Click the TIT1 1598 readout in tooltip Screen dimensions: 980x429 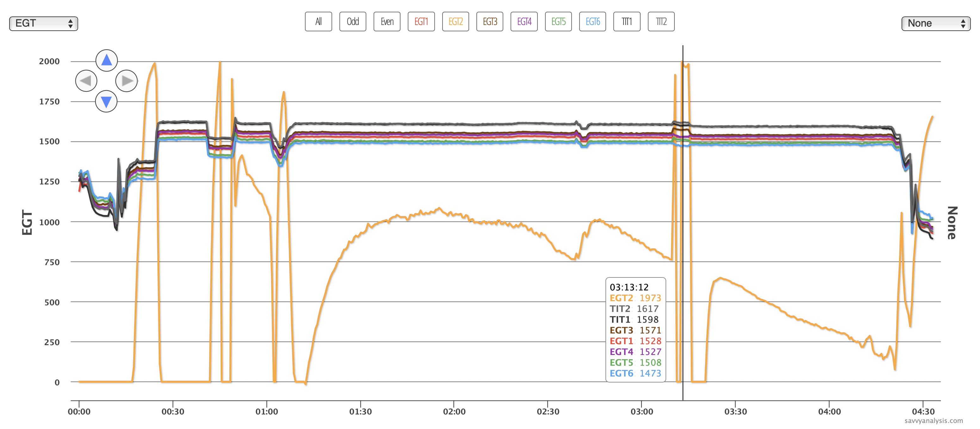pyautogui.click(x=634, y=320)
